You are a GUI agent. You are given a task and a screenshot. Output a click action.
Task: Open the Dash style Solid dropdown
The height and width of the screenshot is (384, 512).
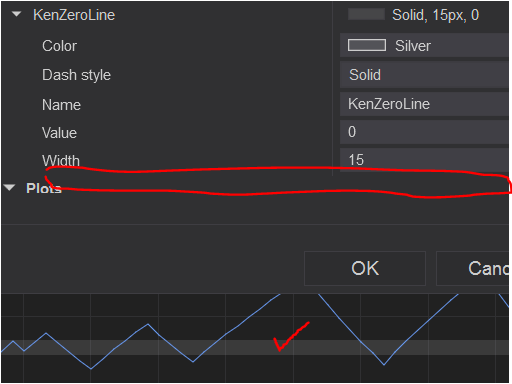[x=425, y=75]
